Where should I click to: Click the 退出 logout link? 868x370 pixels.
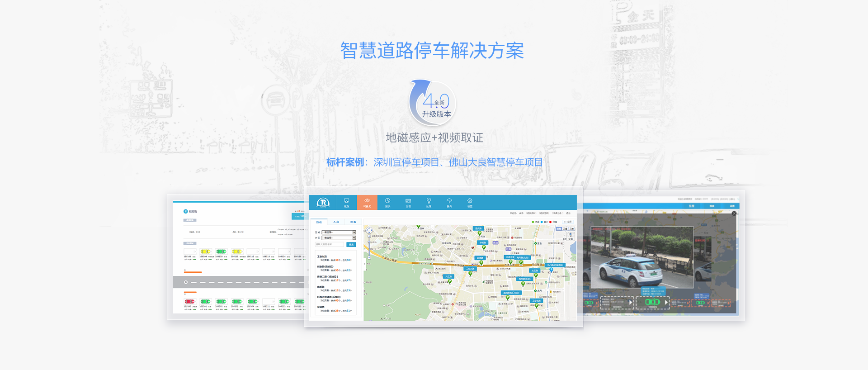[568, 213]
